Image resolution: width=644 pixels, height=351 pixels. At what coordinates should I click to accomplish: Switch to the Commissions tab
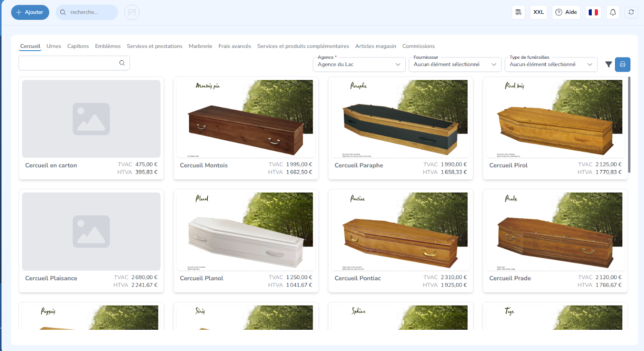coord(419,46)
